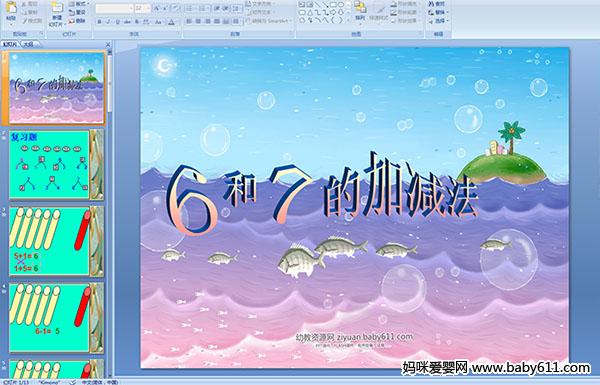Select slide 4 thumbnail with 6-1=5

(57, 318)
